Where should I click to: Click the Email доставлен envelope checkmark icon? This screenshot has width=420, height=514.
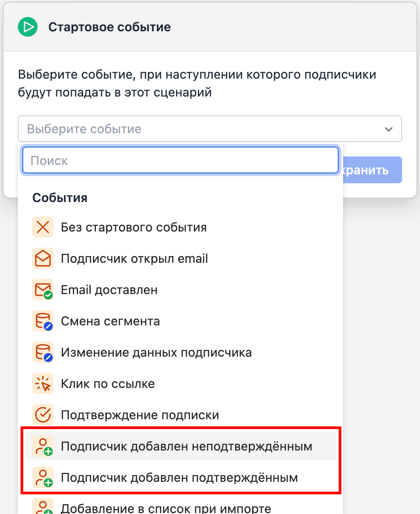tap(43, 290)
